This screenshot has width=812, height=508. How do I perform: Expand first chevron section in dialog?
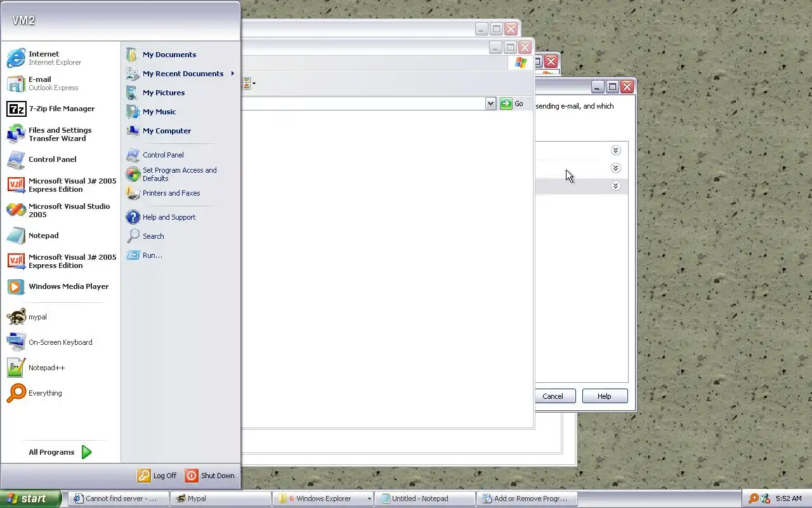615,150
